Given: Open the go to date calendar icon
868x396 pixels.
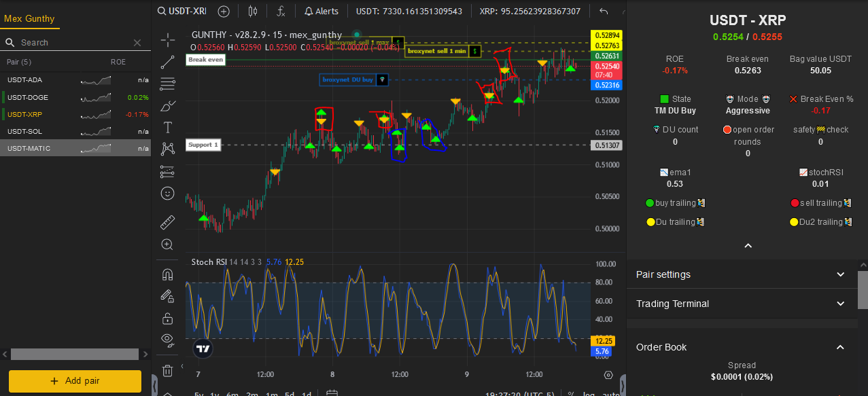Looking at the screenshot, I should [x=332, y=394].
